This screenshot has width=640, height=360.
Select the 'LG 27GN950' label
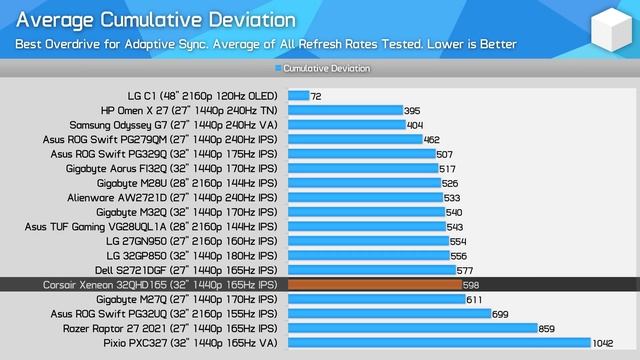tap(192, 241)
